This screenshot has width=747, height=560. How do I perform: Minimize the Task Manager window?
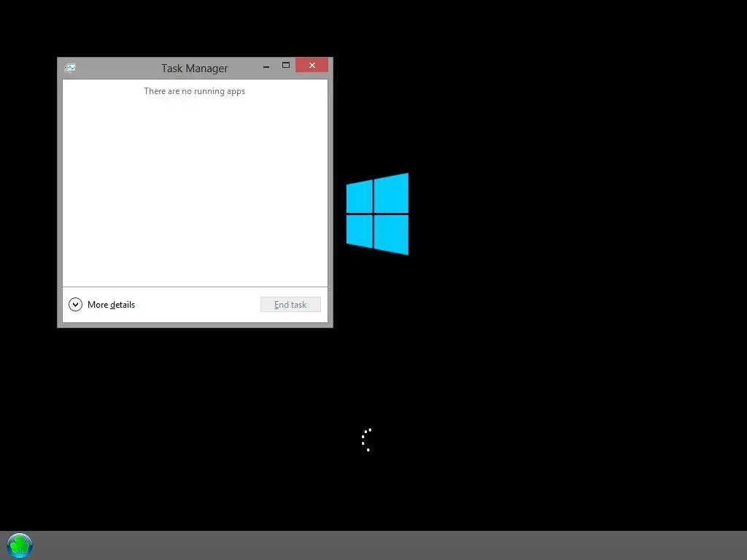266,66
